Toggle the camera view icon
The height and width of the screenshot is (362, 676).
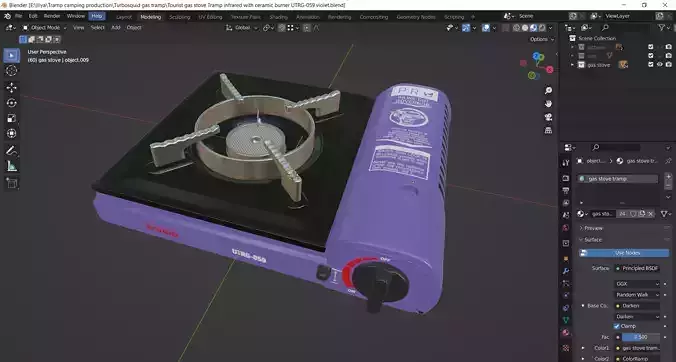(548, 117)
